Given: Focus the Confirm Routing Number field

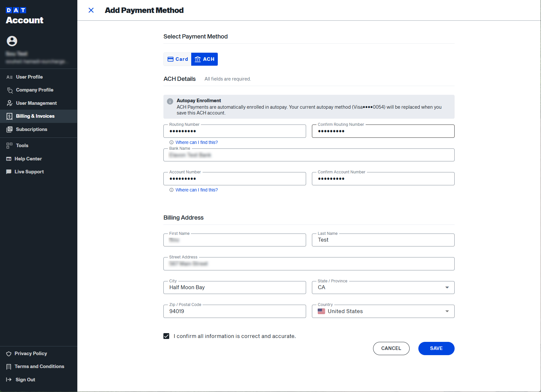Looking at the screenshot, I should tap(383, 131).
